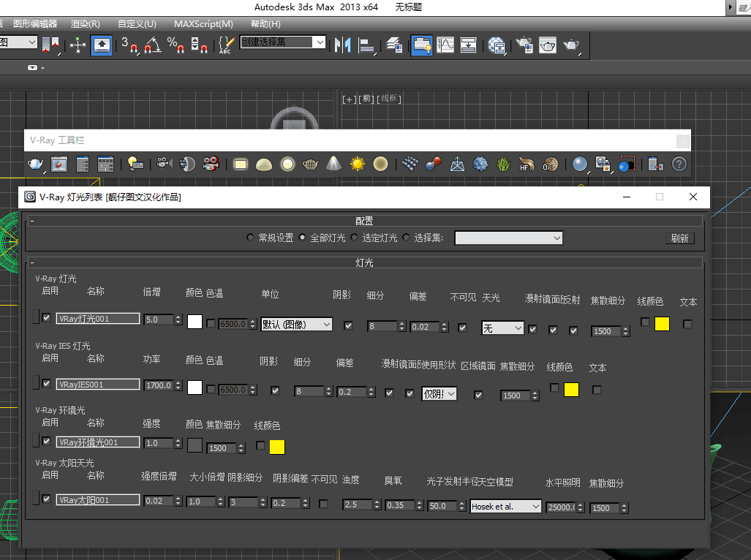
Task: Click the viewport [+] menu label
Action: coord(349,99)
